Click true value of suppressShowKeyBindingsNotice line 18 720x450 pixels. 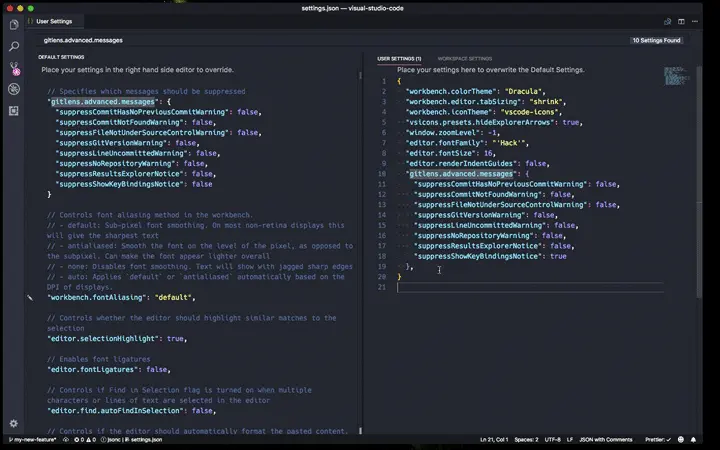click(558, 256)
